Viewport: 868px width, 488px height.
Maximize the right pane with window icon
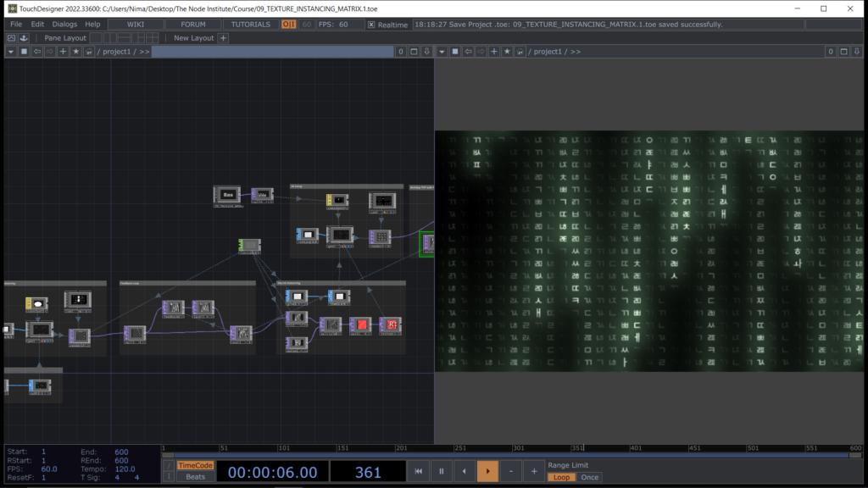tap(843, 52)
